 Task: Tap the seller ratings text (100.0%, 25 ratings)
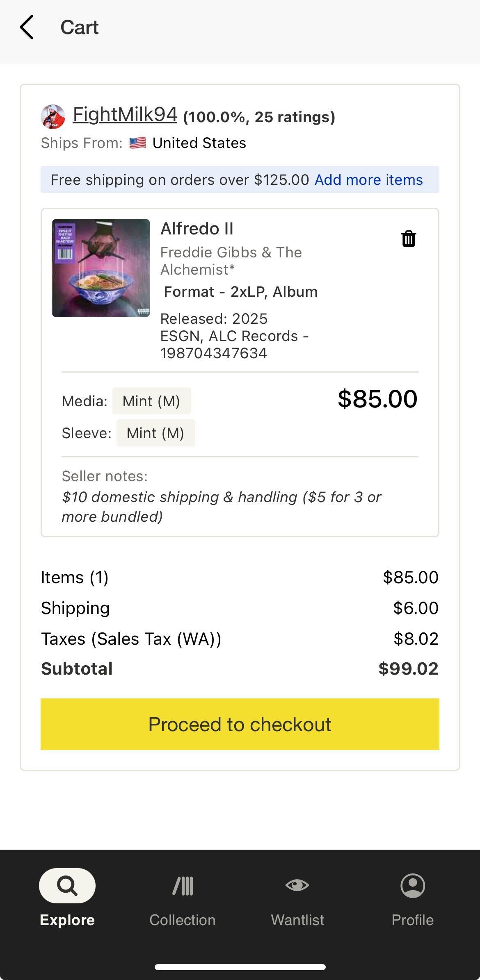[x=259, y=117]
